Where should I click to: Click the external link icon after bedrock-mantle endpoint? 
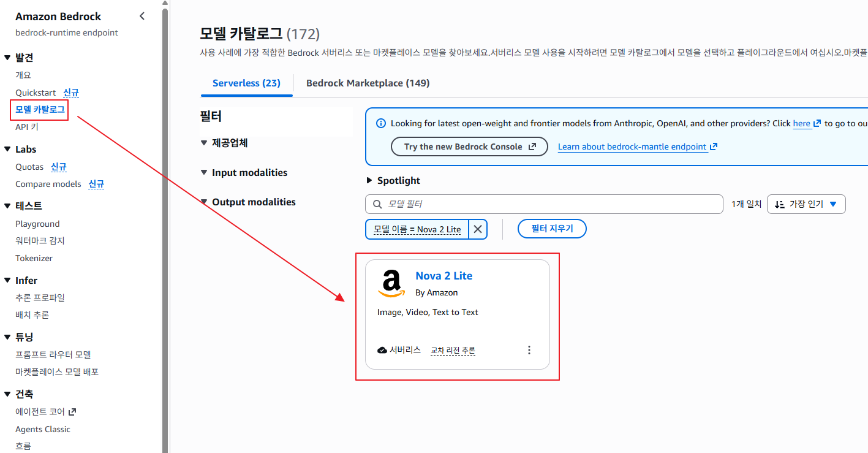click(713, 147)
